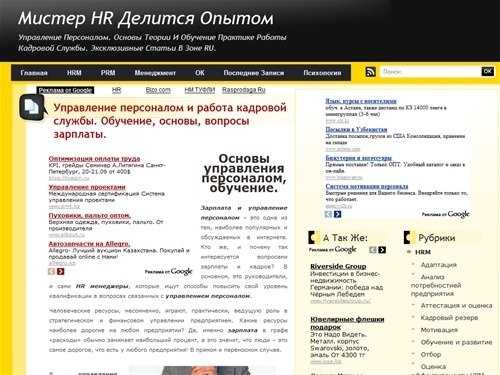
Task: Open the Мотивация category
Action: coord(439,330)
